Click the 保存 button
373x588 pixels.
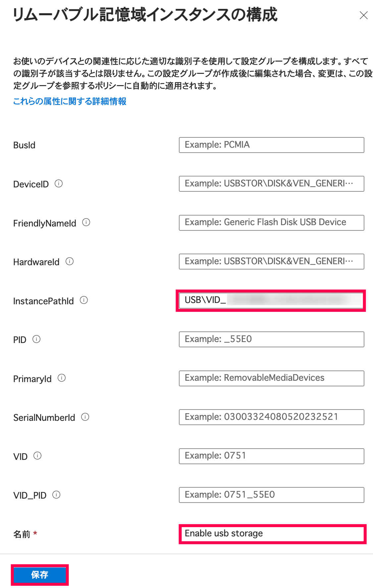point(40,575)
